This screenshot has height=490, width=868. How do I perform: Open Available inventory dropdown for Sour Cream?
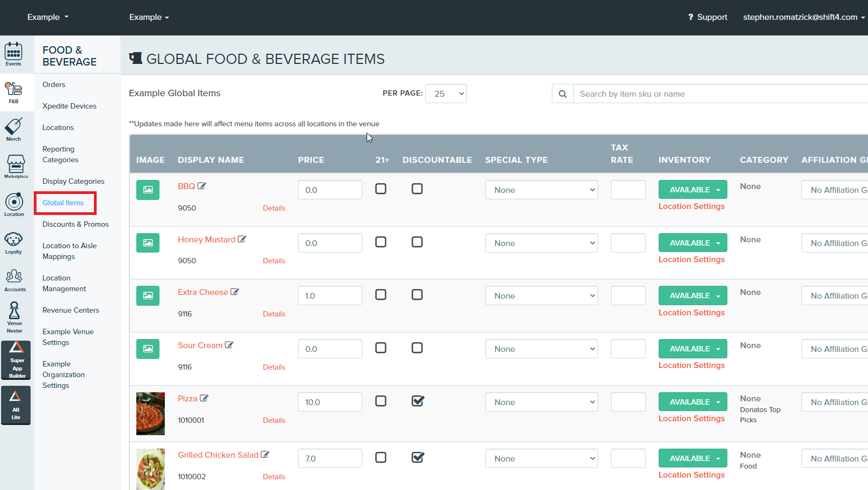(x=693, y=349)
